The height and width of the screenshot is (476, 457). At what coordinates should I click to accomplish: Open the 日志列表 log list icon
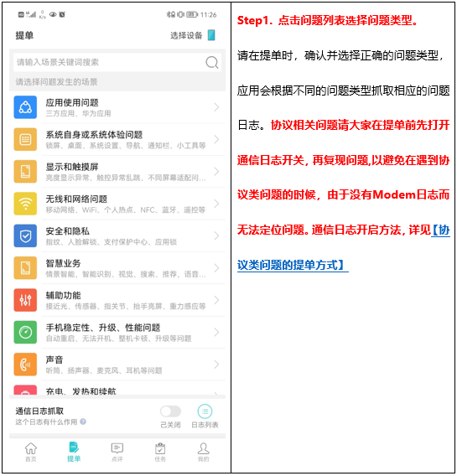205,411
